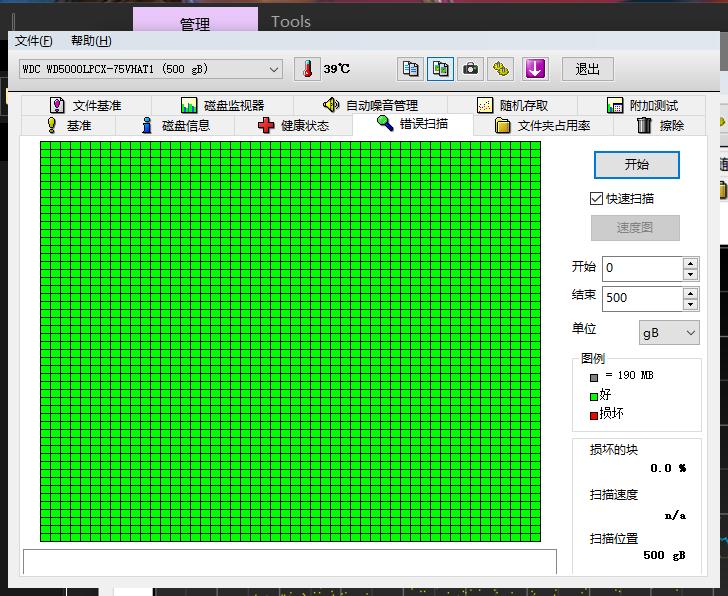The width and height of the screenshot is (728, 596).
Task: Expand the WDC WD5000LPCX drive dropdown
Action: pos(274,70)
